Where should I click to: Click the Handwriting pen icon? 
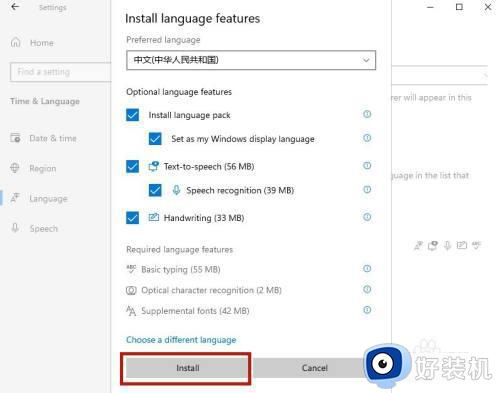pyautogui.click(x=154, y=217)
